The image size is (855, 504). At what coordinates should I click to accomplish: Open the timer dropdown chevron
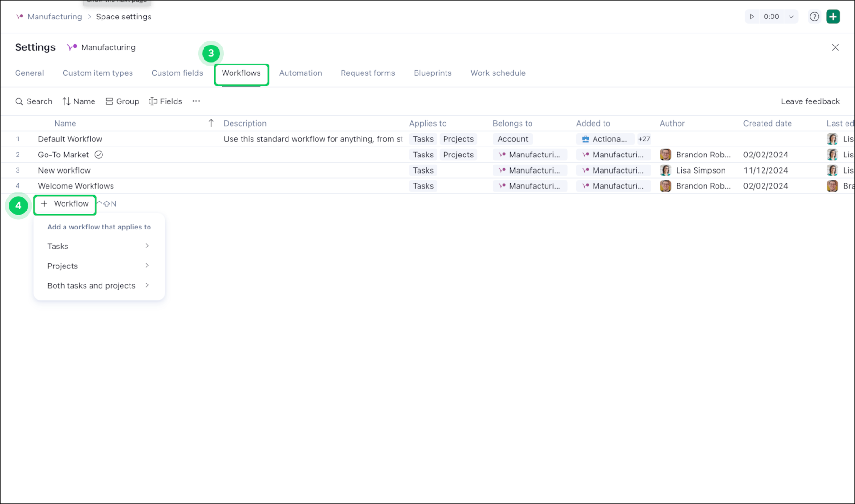tap(791, 16)
